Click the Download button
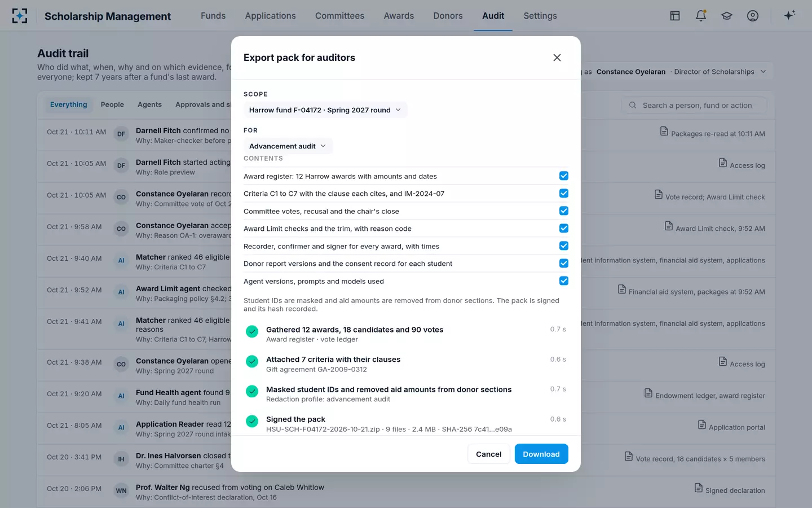Image resolution: width=812 pixels, height=508 pixels. coord(541,454)
